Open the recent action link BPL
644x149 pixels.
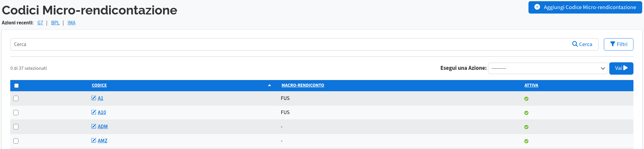pyautogui.click(x=55, y=23)
